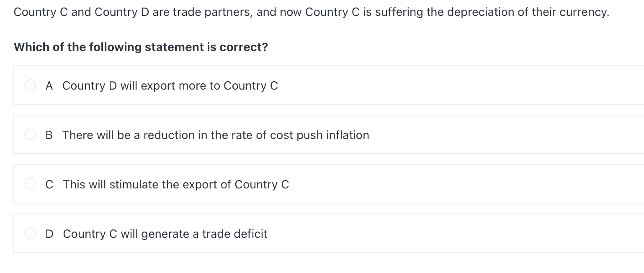This screenshot has height=273, width=644.
Task: Choose answer 'This will stimulate the export of Country C'
Action: point(176,184)
